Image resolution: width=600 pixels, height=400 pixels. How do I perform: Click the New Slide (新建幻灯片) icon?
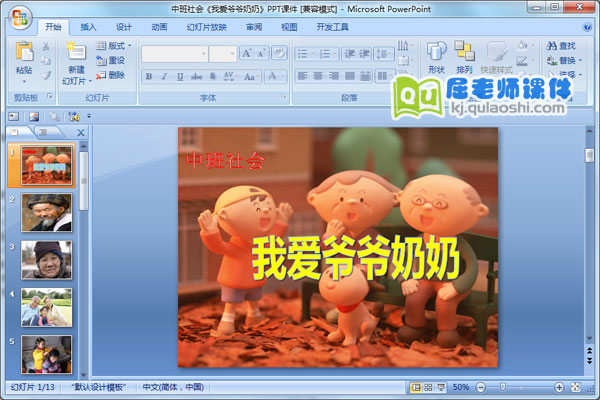[x=76, y=51]
